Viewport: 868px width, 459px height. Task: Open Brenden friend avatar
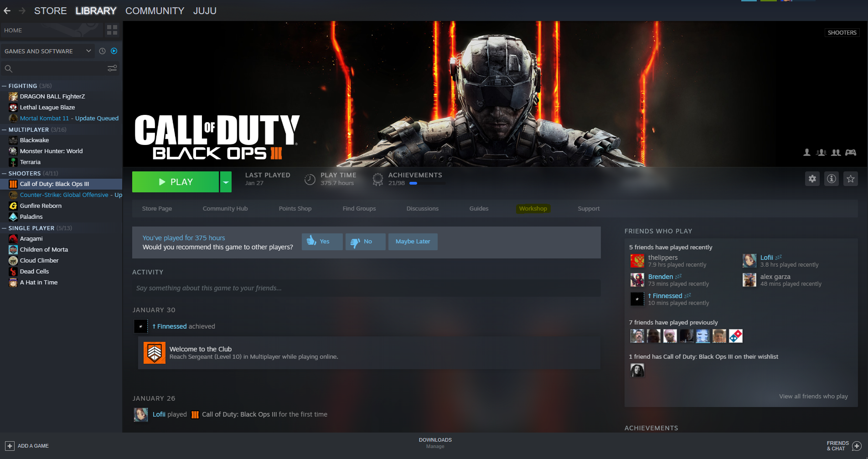pos(637,280)
